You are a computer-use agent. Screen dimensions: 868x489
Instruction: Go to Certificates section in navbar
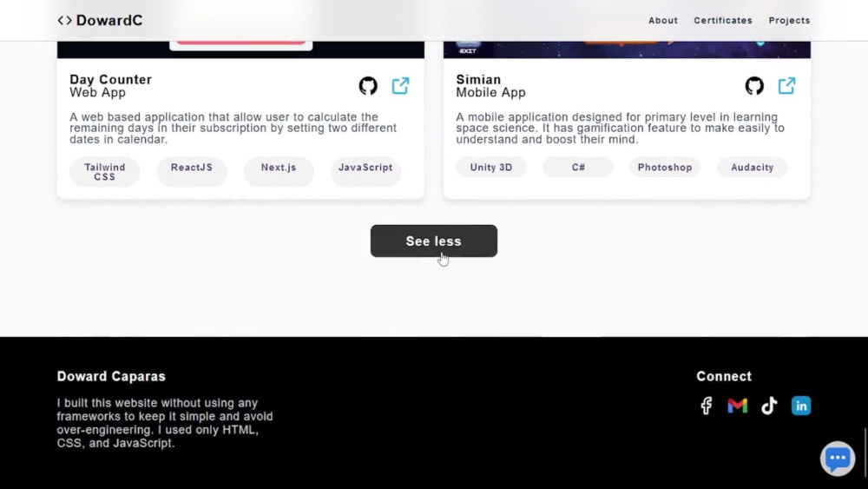tap(723, 21)
